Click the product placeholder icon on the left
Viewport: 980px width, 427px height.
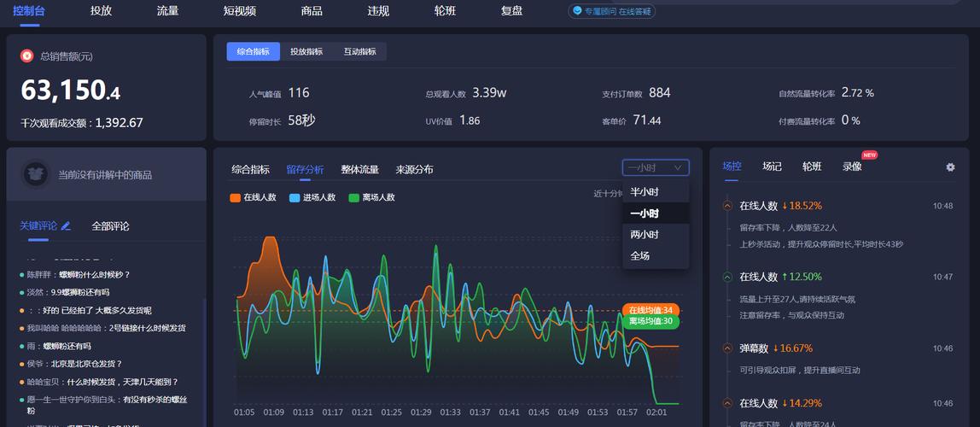[x=35, y=174]
